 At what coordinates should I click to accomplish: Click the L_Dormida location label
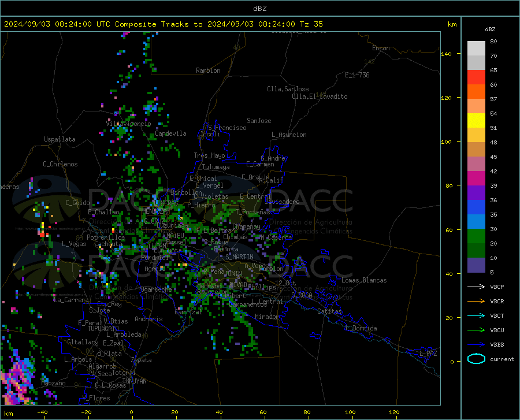361,328
